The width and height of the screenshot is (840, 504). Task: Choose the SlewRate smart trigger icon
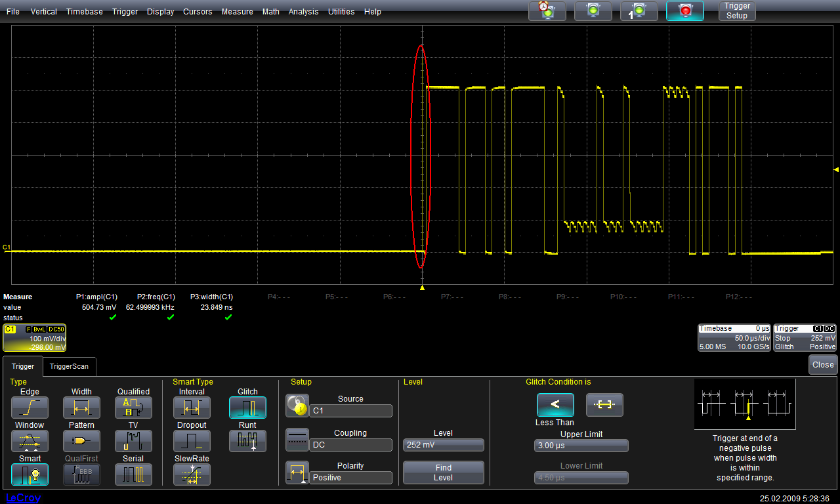(192, 474)
